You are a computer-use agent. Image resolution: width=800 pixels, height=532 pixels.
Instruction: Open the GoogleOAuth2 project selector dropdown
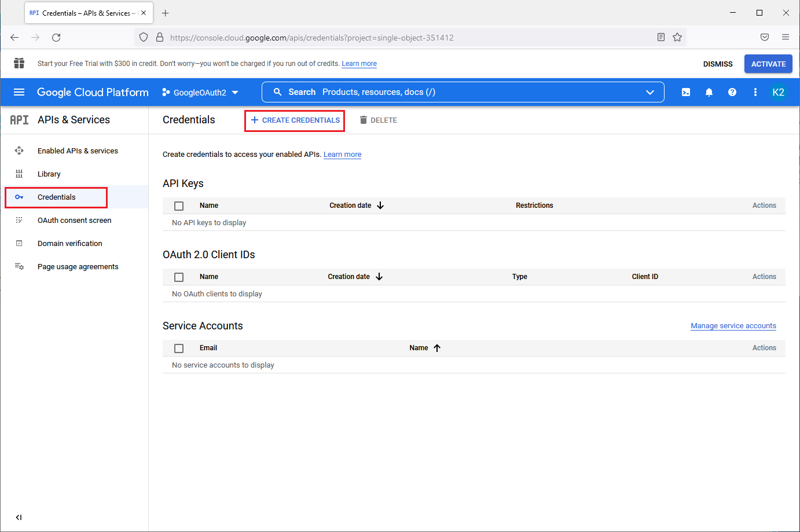[200, 93]
